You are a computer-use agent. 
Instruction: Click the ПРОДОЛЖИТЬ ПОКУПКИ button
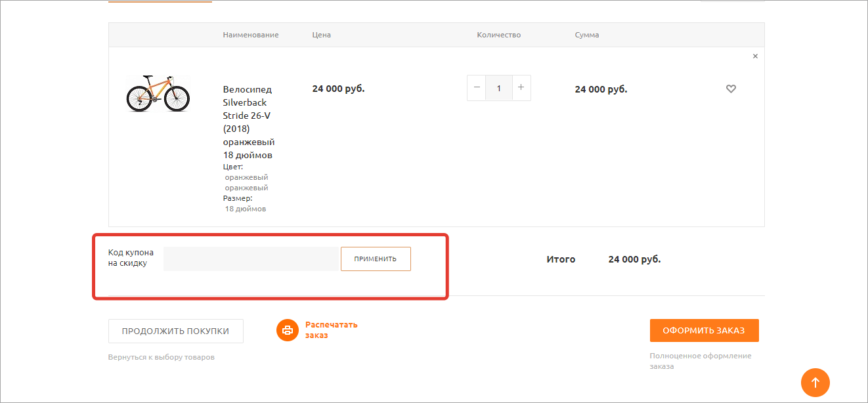175,331
